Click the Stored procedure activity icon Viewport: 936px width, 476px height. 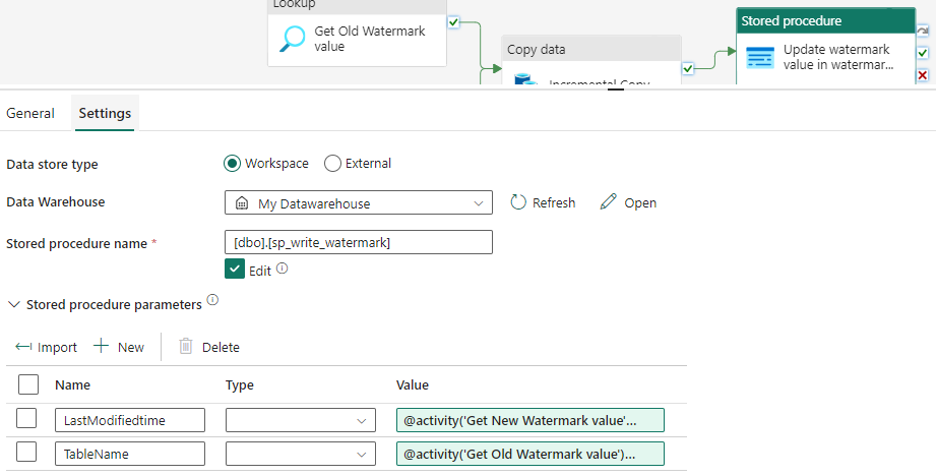coord(760,57)
